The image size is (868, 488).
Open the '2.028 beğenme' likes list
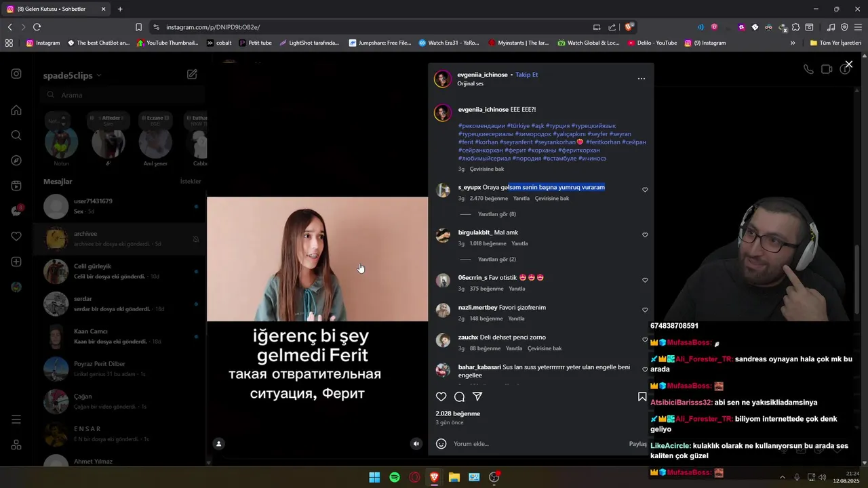(x=458, y=413)
